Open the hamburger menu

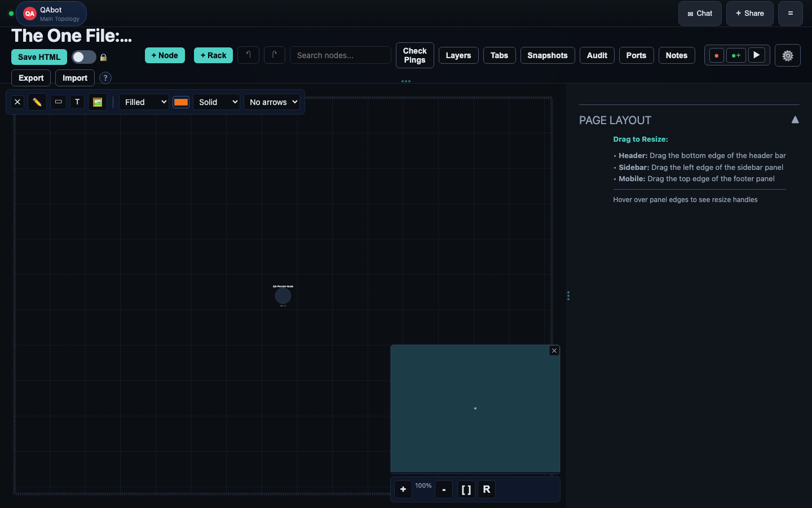(791, 14)
